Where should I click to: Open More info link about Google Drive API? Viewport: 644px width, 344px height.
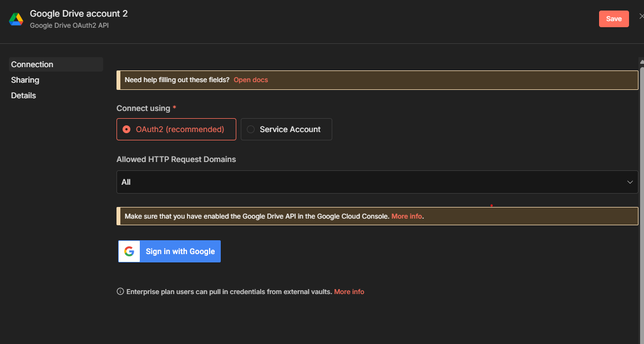[x=407, y=216]
